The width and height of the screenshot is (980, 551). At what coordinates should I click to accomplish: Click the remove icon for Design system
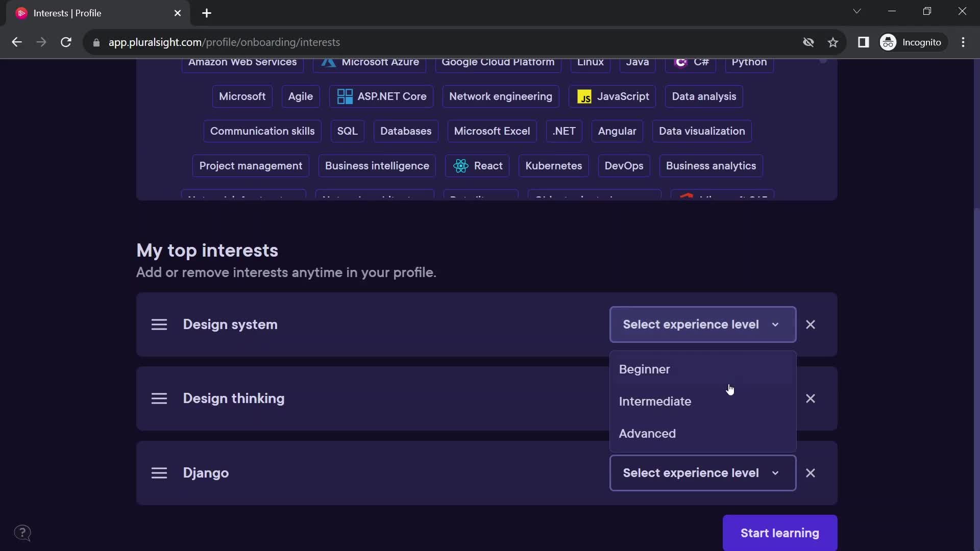[x=811, y=324]
